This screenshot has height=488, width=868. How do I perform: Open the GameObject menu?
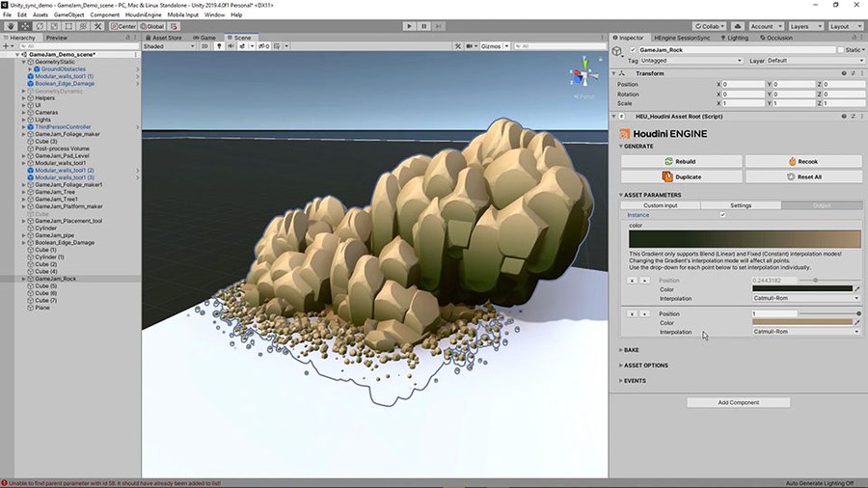point(68,14)
